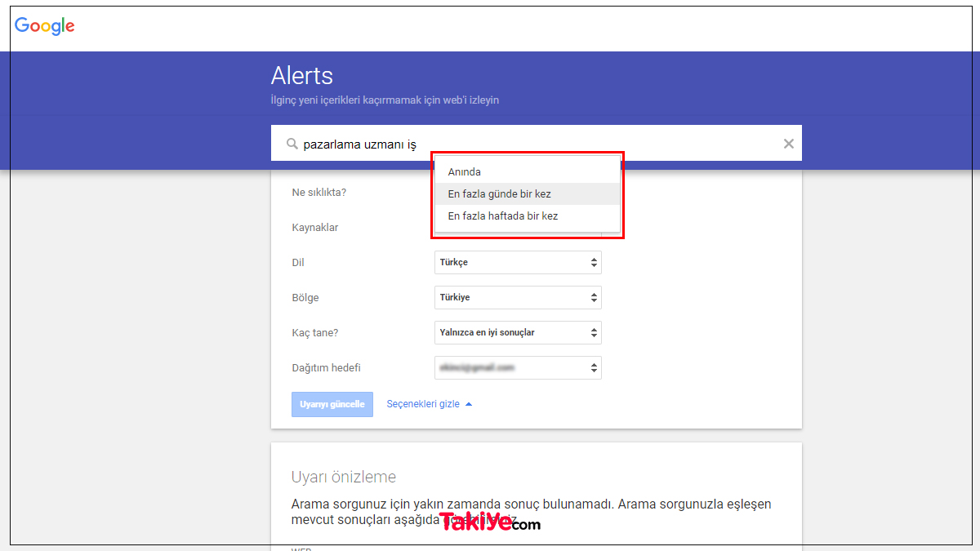Click the 'Ne sıklıkta?' label
Screen dimensions: 980x551
coord(318,193)
